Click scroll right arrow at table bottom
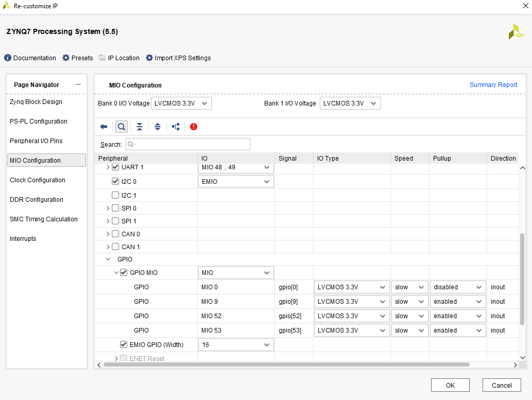This screenshot has height=400, width=532. pyautogui.click(x=516, y=365)
